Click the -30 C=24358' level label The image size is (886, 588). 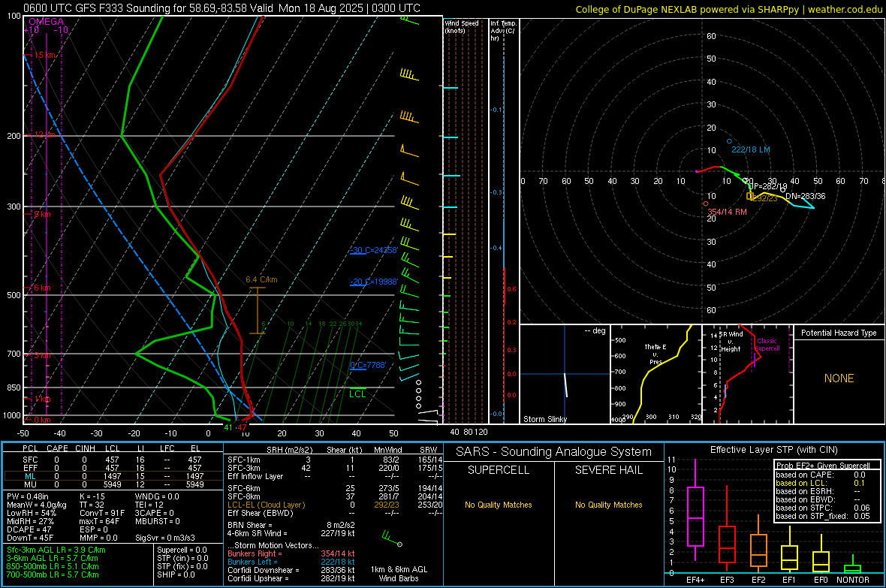click(x=374, y=250)
